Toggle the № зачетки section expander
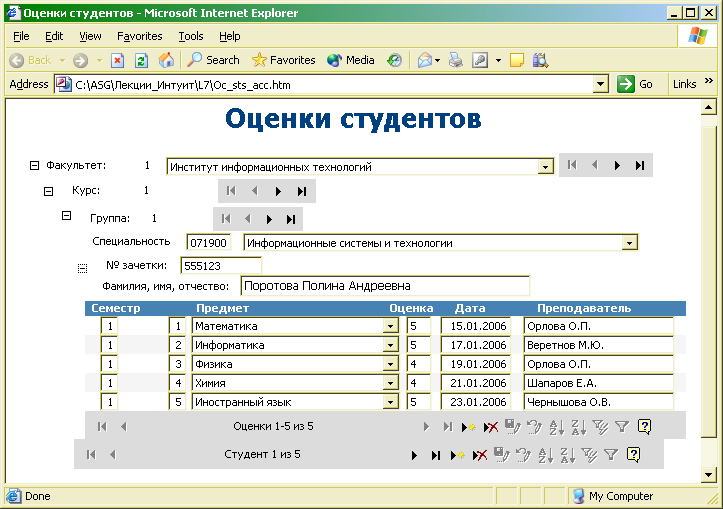The width and height of the screenshot is (723, 509). coord(82,268)
